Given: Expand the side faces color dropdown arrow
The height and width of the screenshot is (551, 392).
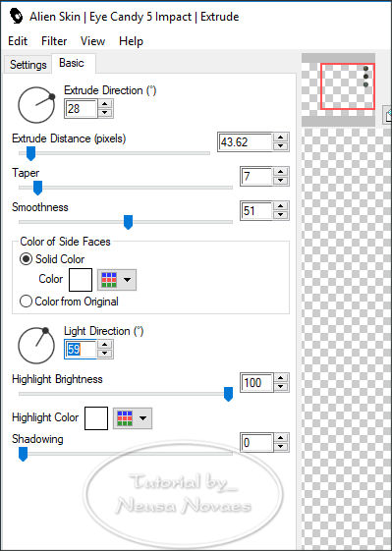Looking at the screenshot, I should coord(128,280).
